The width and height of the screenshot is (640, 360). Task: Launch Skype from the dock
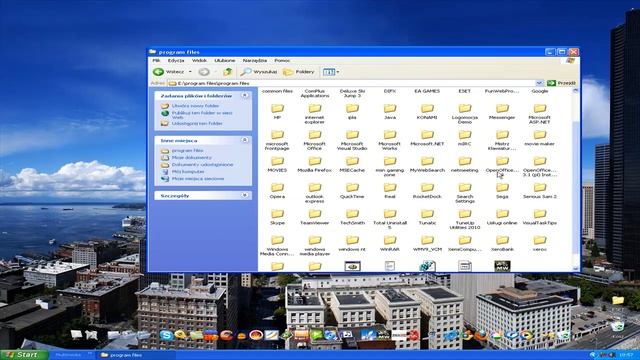pyautogui.click(x=166, y=336)
